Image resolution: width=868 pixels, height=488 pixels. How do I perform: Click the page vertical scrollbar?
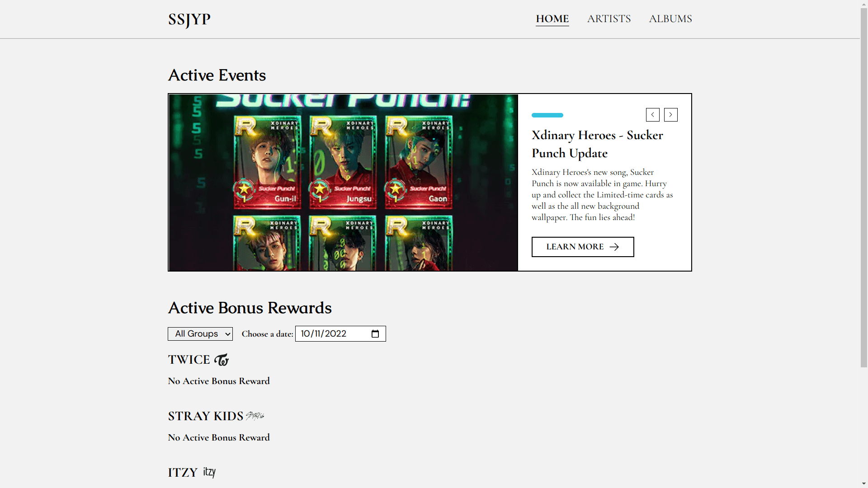pyautogui.click(x=864, y=188)
